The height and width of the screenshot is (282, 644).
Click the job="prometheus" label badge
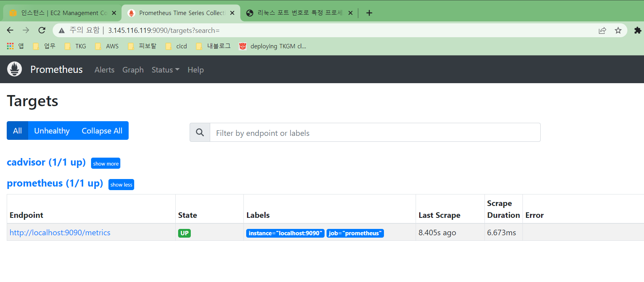coord(355,233)
